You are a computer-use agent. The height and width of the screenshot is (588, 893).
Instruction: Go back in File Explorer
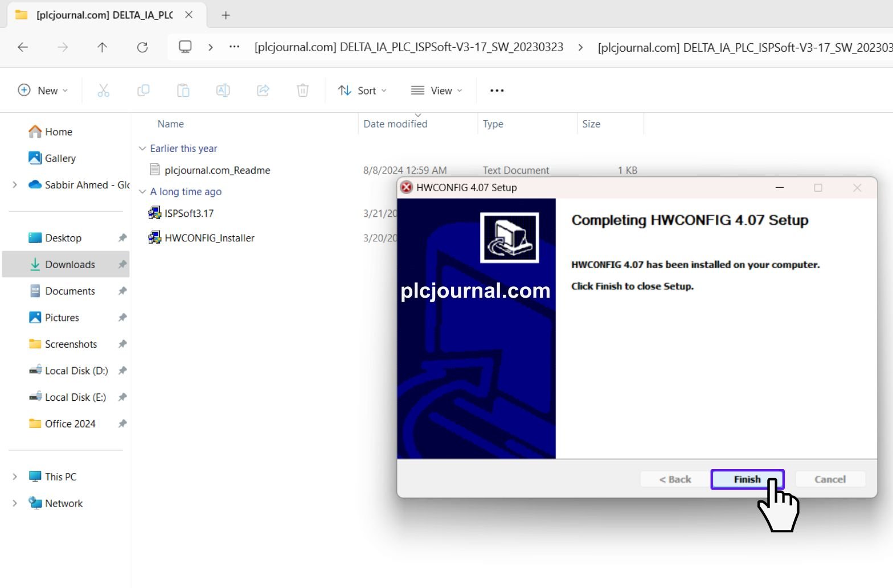click(23, 47)
